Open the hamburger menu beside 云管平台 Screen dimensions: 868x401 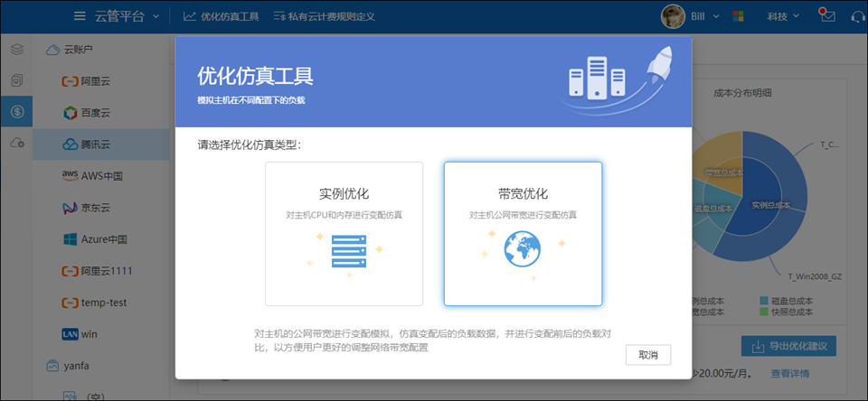click(80, 16)
